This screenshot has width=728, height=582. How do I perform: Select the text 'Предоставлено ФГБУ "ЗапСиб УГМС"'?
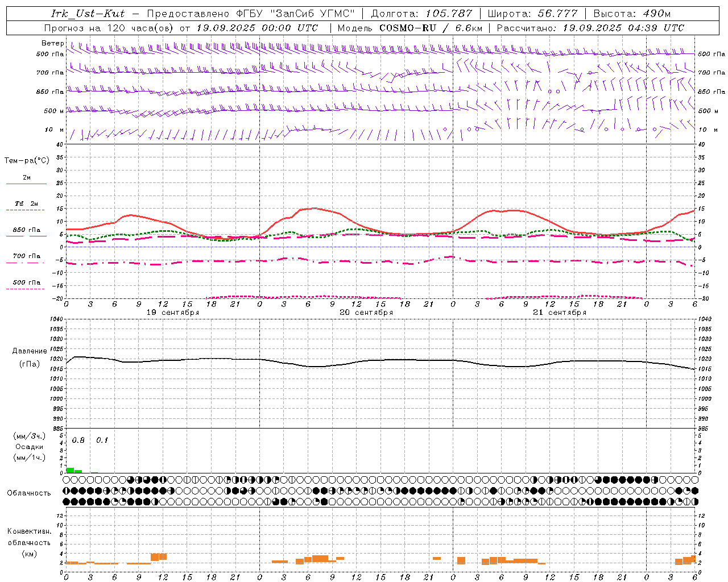click(x=251, y=14)
